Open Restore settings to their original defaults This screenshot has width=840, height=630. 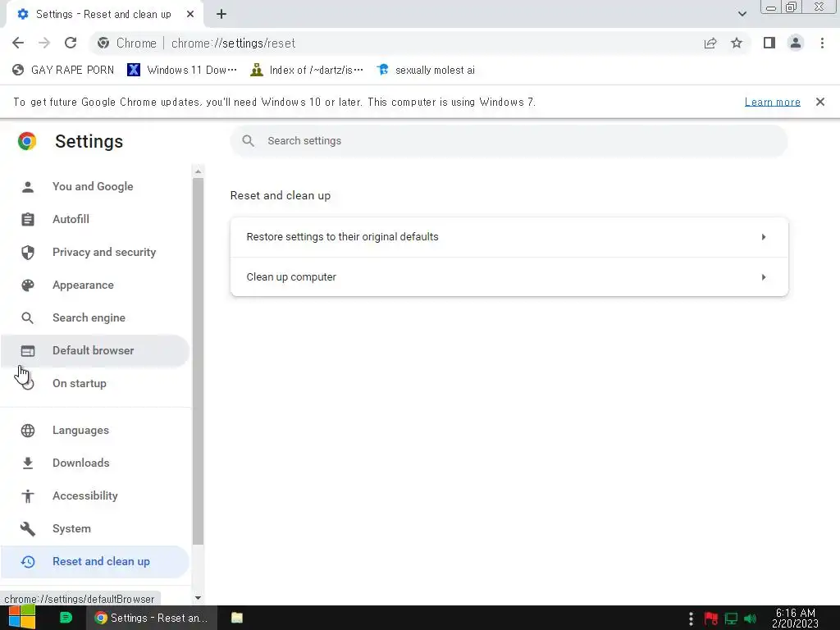click(x=509, y=237)
